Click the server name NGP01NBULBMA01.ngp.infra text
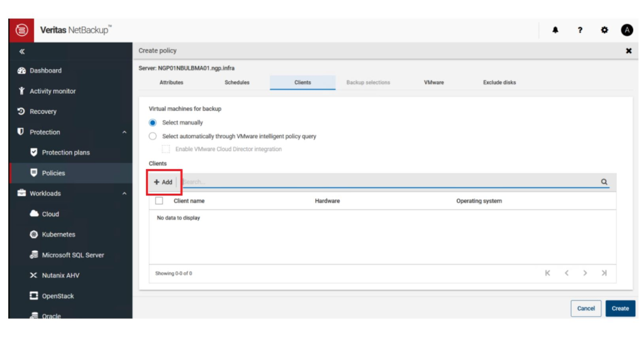This screenshot has height=347, width=644. point(196,68)
